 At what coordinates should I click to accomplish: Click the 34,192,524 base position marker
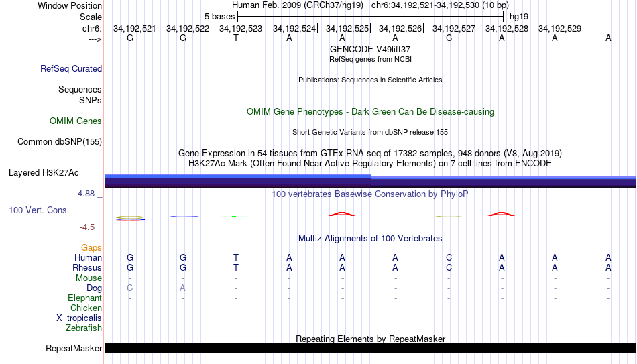[x=294, y=28]
